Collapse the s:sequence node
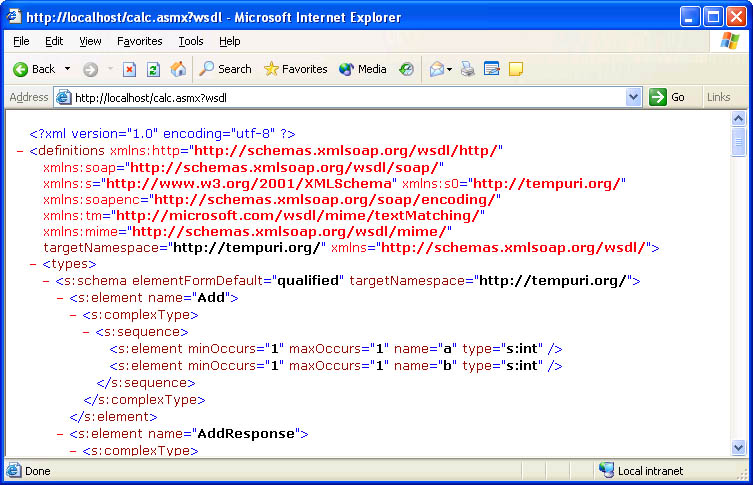Image resolution: width=753 pixels, height=485 pixels. [86, 332]
